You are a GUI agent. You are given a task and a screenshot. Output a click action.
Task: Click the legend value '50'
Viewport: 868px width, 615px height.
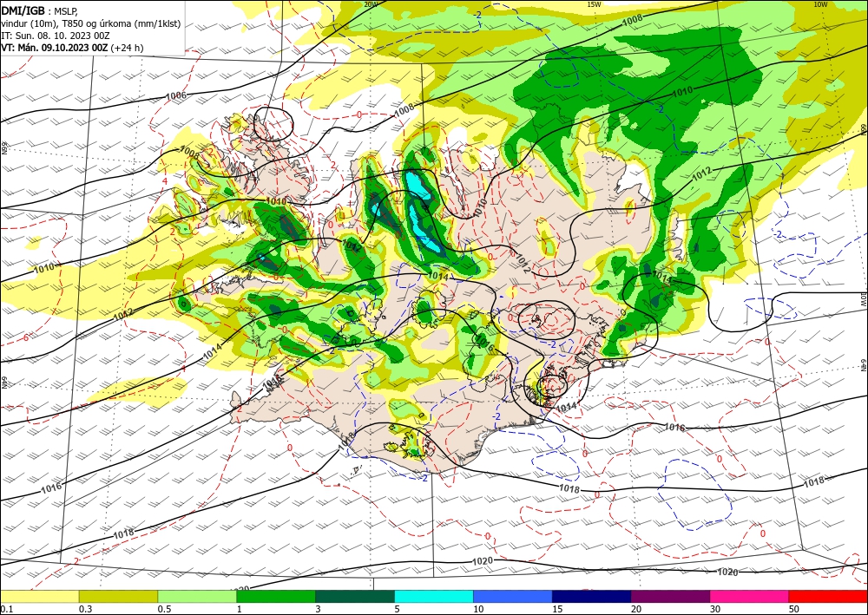794,609
